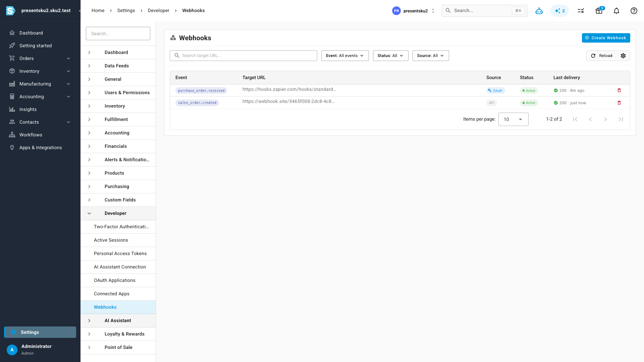The height and width of the screenshot is (362, 644).
Task: Open the Source: All filter
Action: click(x=431, y=56)
